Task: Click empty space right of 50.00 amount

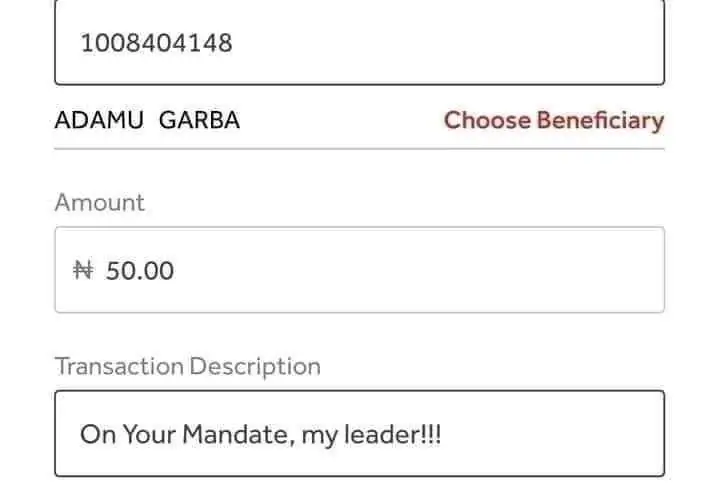Action: [x=420, y=270]
